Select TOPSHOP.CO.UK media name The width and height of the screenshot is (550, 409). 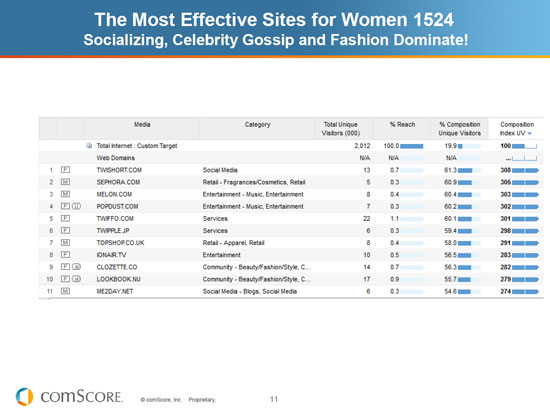(120, 243)
